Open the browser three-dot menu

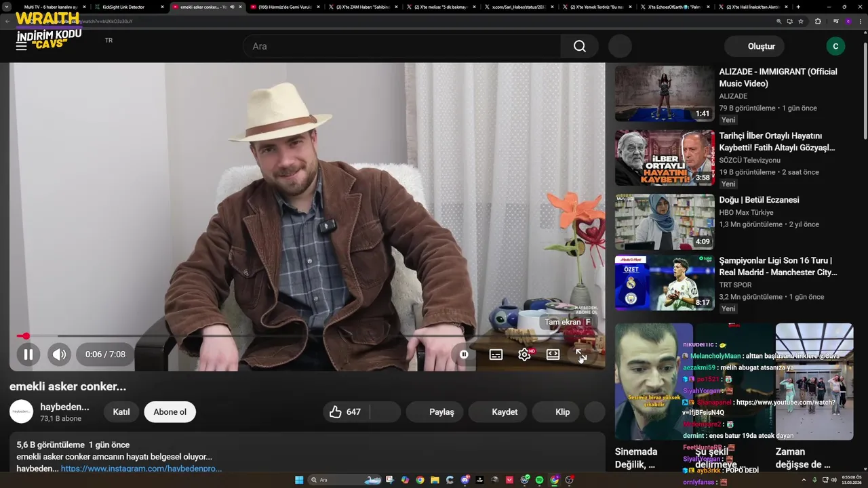861,21
